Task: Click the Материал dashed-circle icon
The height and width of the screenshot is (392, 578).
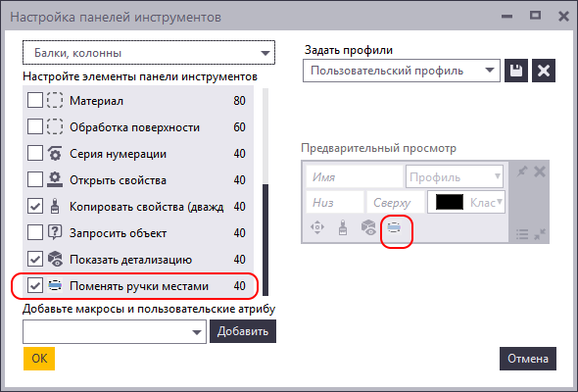Action: [x=55, y=101]
